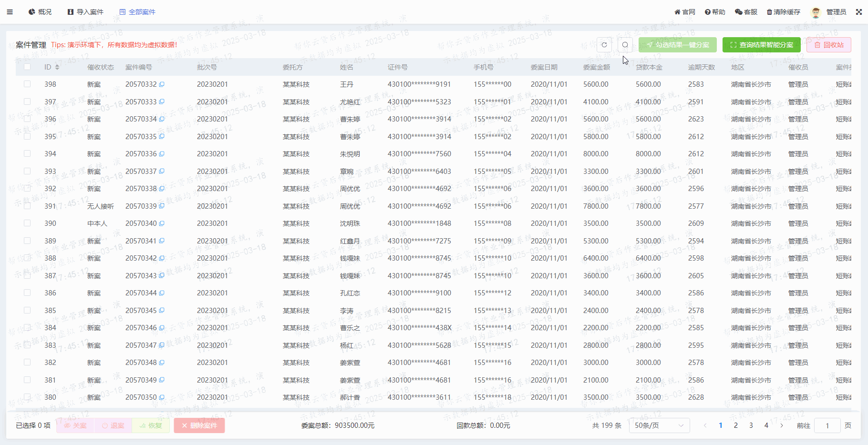Screen dimensions: 868x445
Task: Toggle fullscreen icon in top bar
Action: [858, 12]
